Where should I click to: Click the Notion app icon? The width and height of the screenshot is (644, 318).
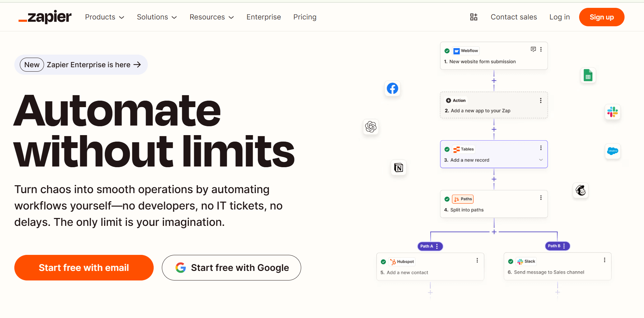pos(398,168)
